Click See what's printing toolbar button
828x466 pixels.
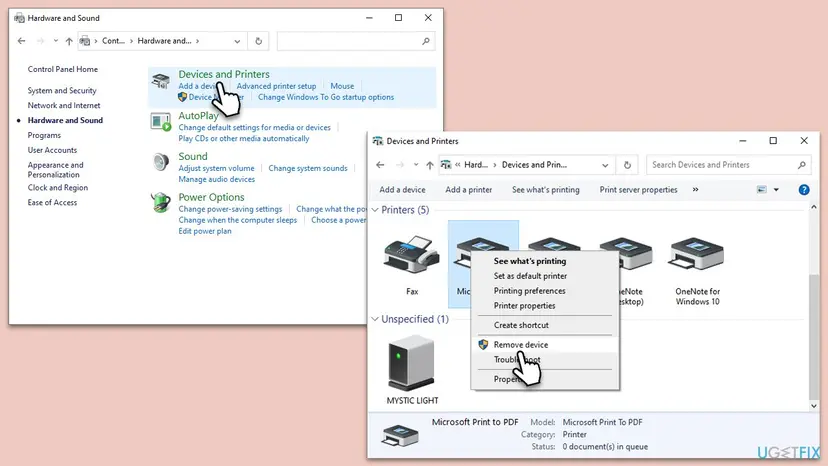[x=545, y=190]
